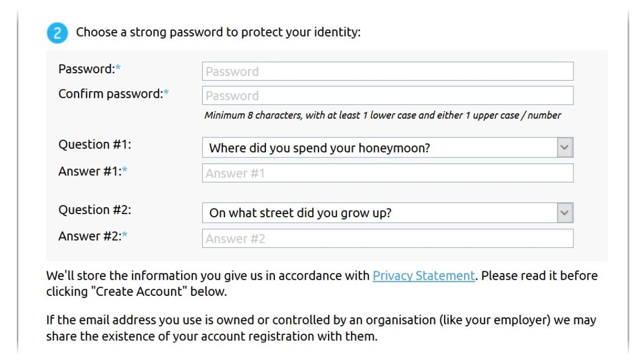644x363 pixels.
Task: Open the honeymoon security question dropdown
Action: pos(388,148)
